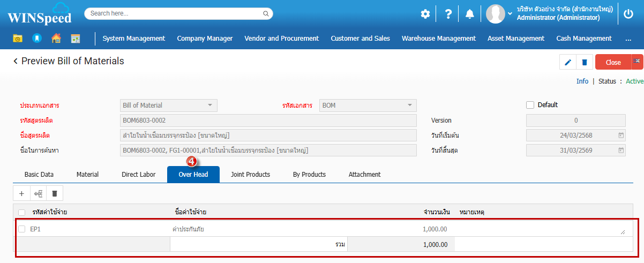Open the settings gear icon
This screenshot has height=263, width=644.
425,14
